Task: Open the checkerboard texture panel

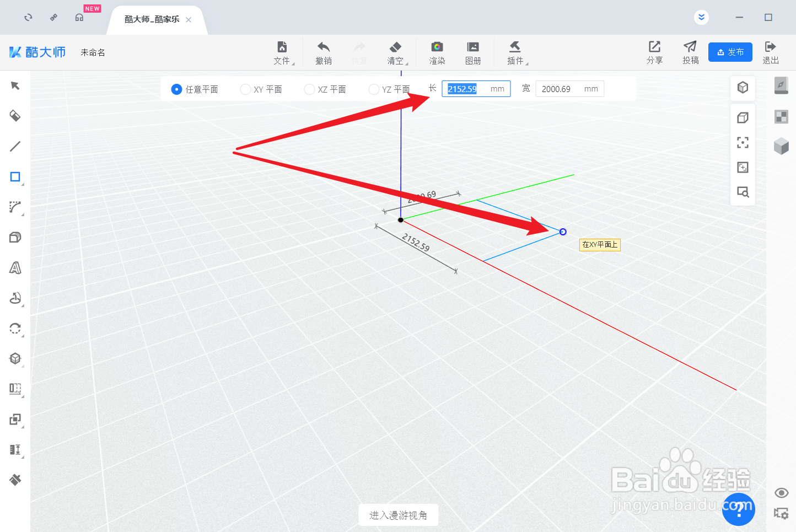Action: 781,116
